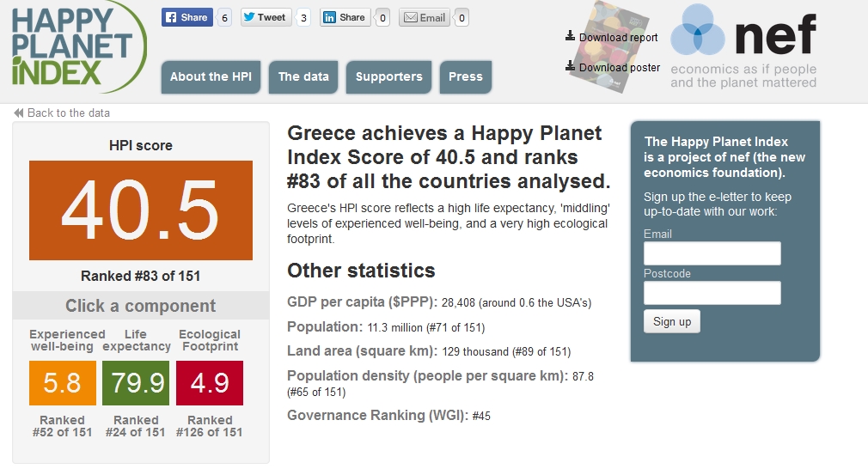Click the Land area statistic line
The width and height of the screenshot is (868, 475).
(x=429, y=351)
